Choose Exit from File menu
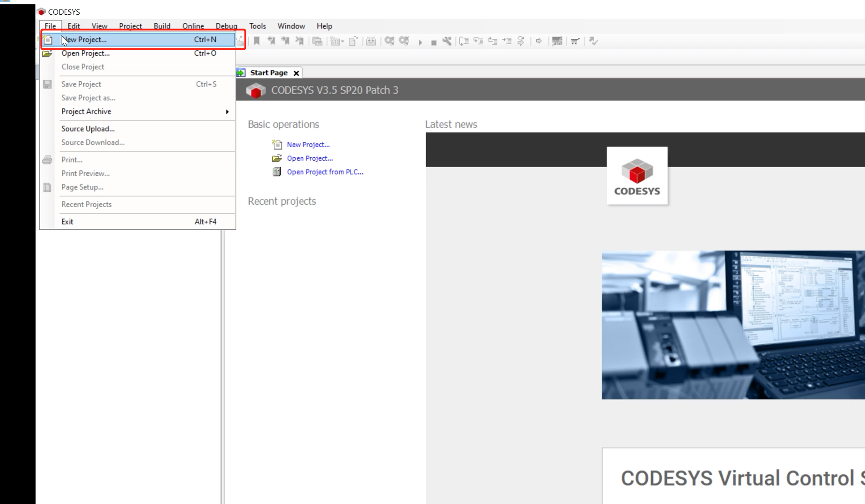Viewport: 865px width, 504px height. coord(138,222)
